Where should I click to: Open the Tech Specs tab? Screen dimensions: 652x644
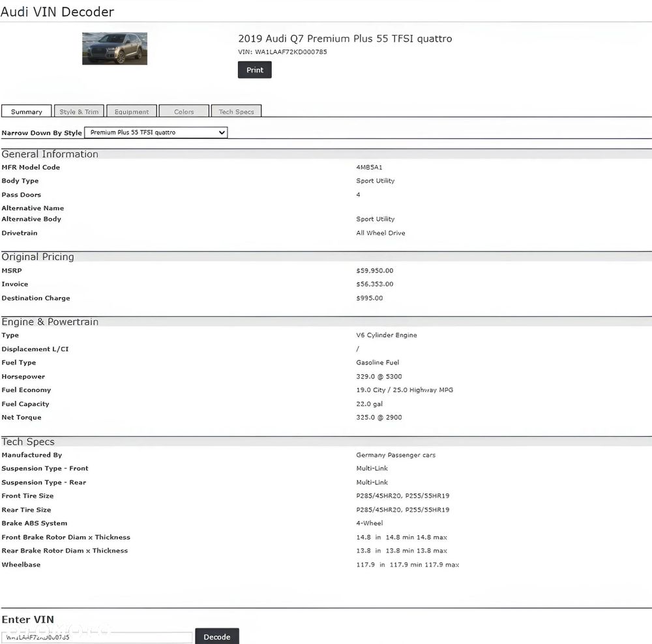pyautogui.click(x=236, y=111)
